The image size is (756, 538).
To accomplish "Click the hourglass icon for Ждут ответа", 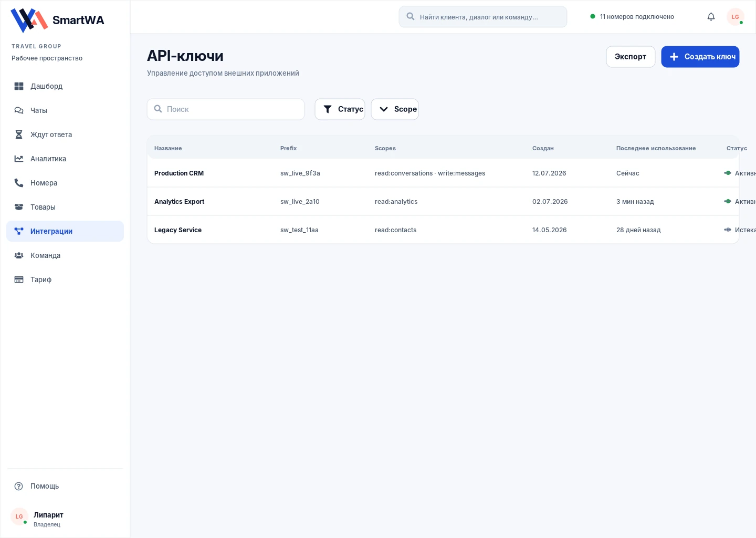I will (19, 134).
